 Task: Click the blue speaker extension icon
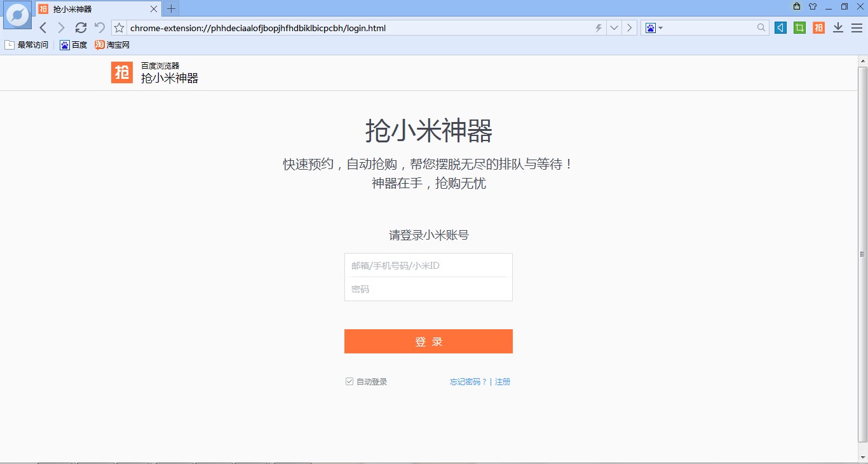[x=780, y=28]
